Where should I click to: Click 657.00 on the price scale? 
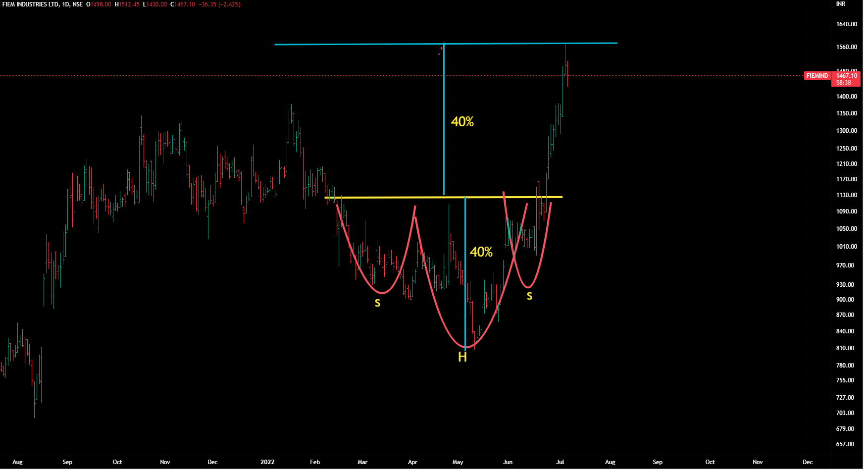(x=845, y=444)
